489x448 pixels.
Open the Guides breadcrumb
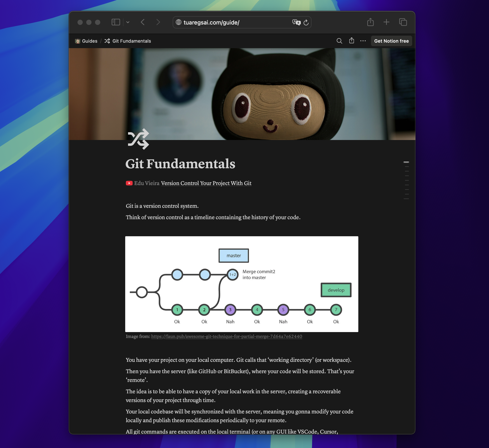tap(86, 41)
